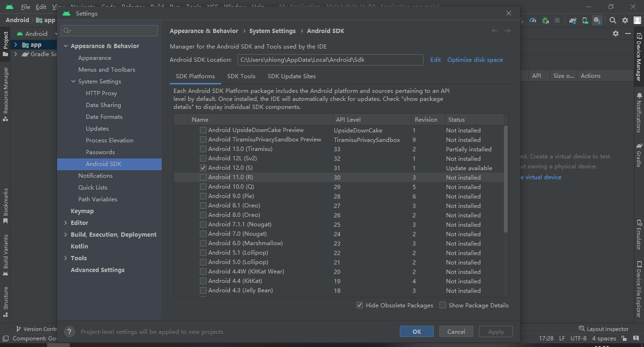Click the SDK Manager cube icon in toolbar
644x347 pixels.
click(597, 20)
